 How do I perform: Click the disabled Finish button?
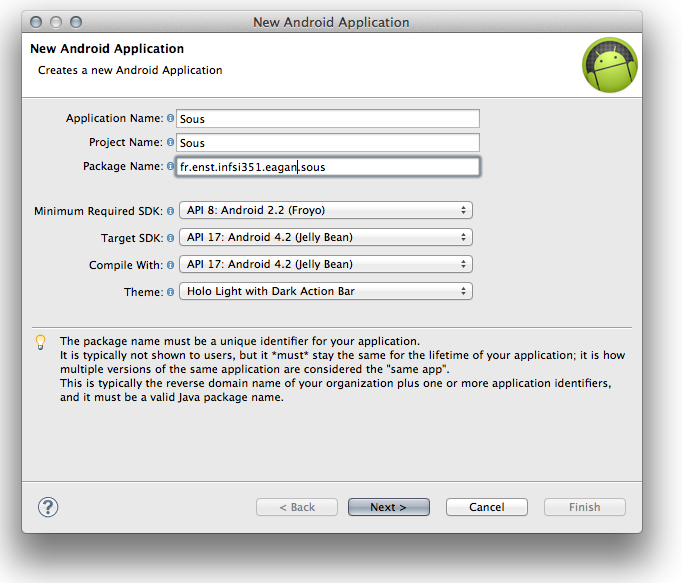(585, 507)
